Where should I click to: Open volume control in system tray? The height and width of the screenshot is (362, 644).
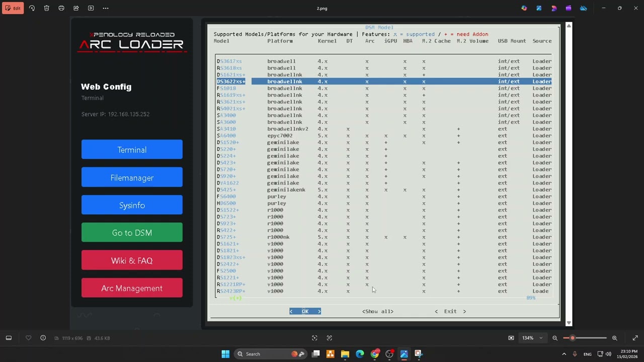[x=609, y=354]
